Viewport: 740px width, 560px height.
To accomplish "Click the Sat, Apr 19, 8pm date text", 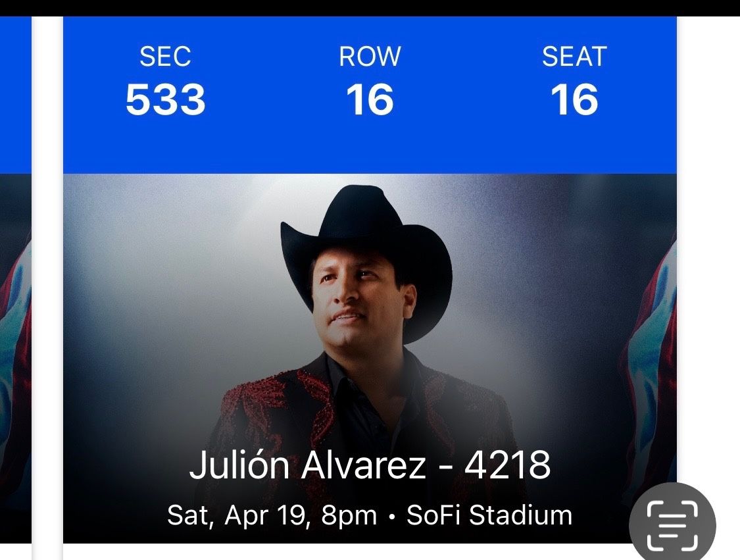I will (x=272, y=515).
